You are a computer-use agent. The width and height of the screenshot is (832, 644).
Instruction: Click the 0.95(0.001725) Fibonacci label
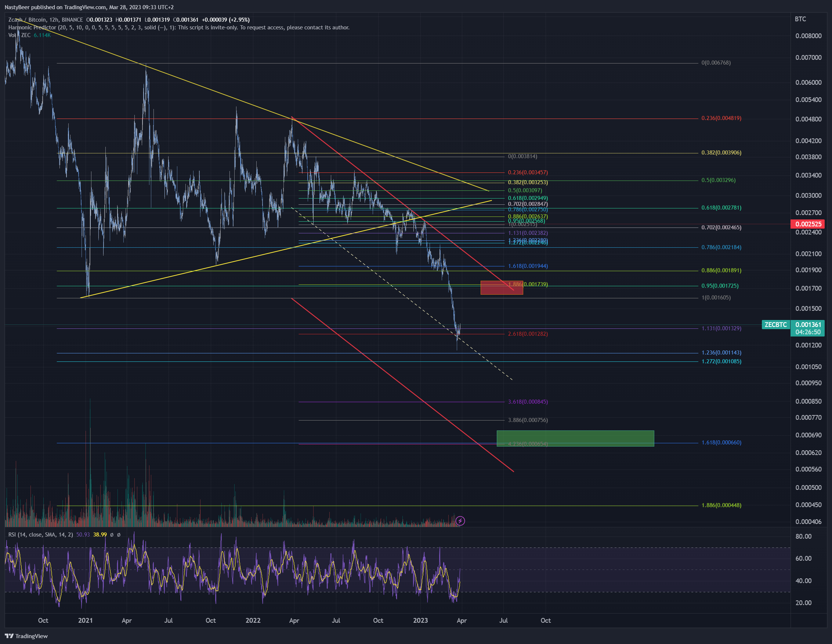[720, 286]
